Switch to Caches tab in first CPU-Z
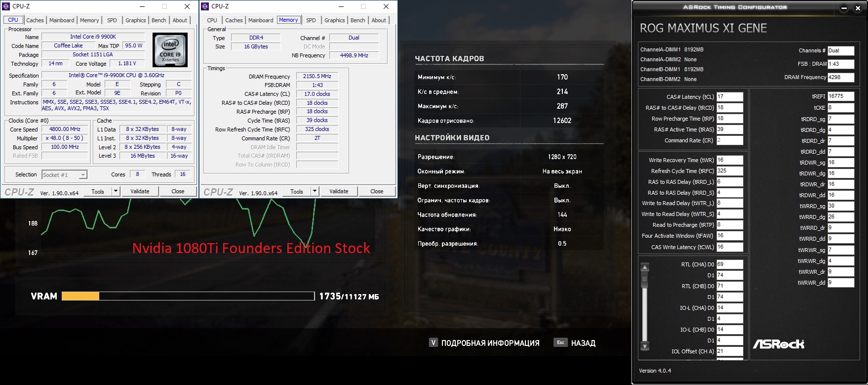The height and width of the screenshot is (385, 868). click(x=35, y=20)
